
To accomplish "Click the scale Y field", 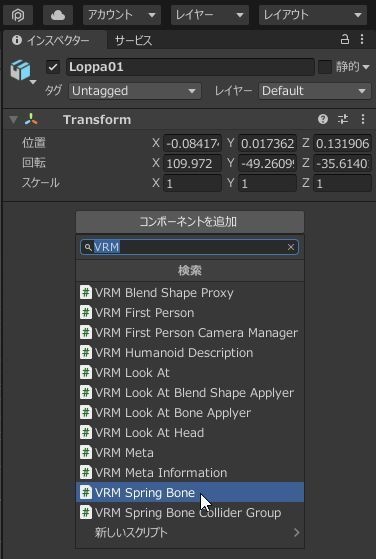I will click(x=267, y=183).
